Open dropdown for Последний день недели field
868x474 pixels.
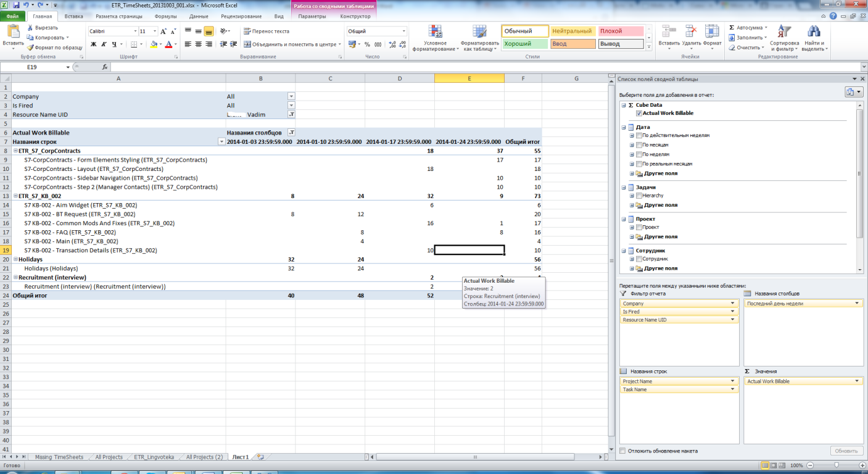[857, 304]
